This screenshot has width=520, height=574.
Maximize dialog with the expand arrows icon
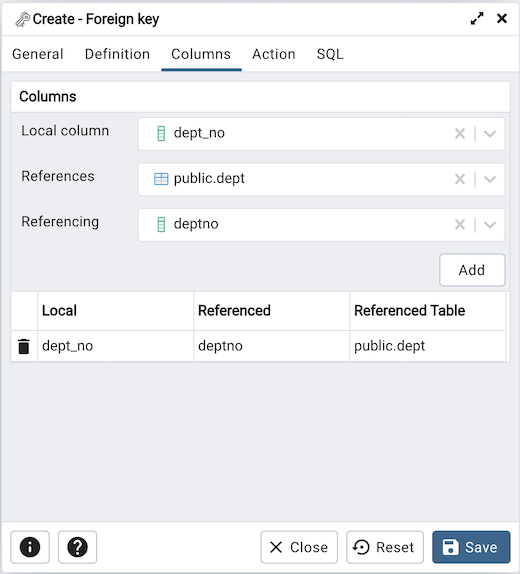tap(477, 19)
